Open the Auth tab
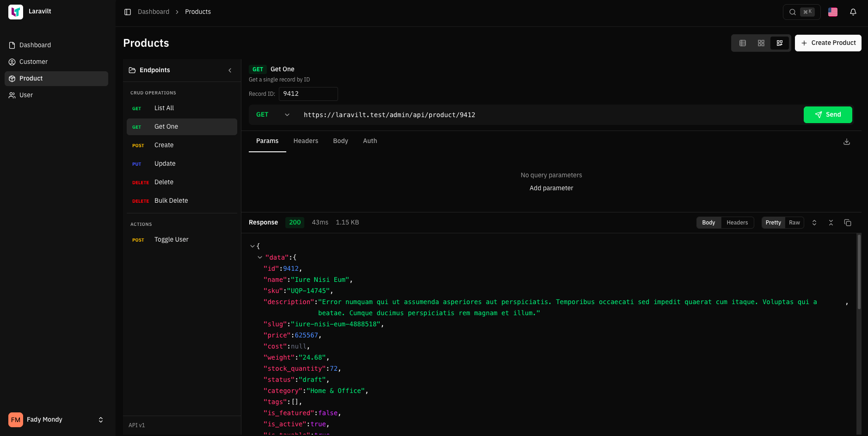 click(x=369, y=141)
